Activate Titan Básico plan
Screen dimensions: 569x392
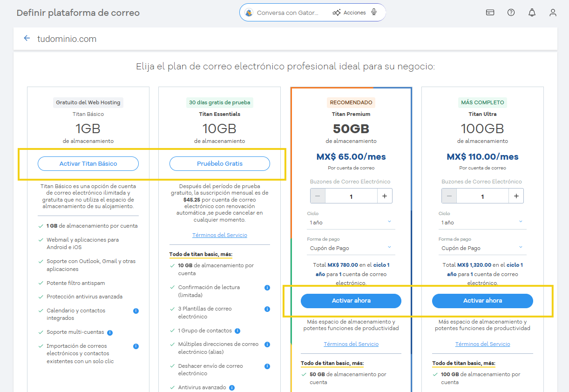[x=88, y=163]
